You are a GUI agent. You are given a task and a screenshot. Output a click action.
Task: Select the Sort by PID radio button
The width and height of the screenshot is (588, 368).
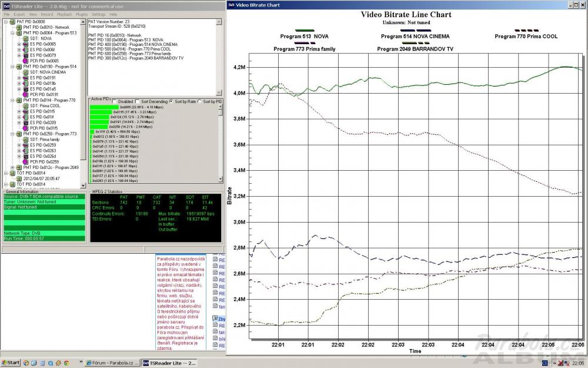click(x=200, y=101)
